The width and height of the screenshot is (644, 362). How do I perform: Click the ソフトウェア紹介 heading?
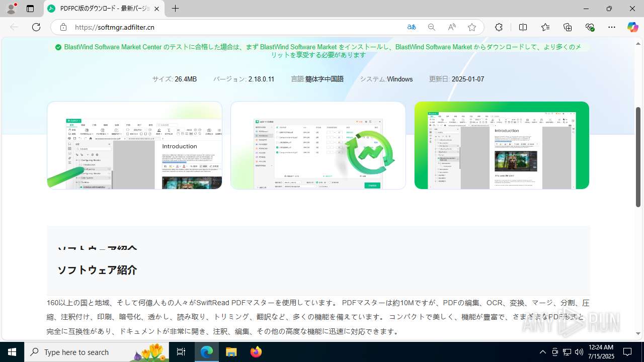click(97, 270)
